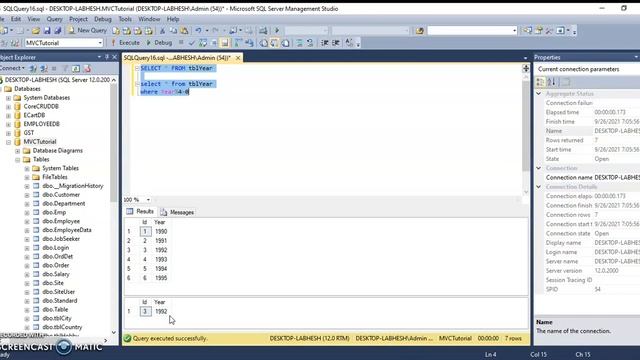Screen dimensions: 640x360
Task: Expand the GST database node
Action: coord(8,133)
